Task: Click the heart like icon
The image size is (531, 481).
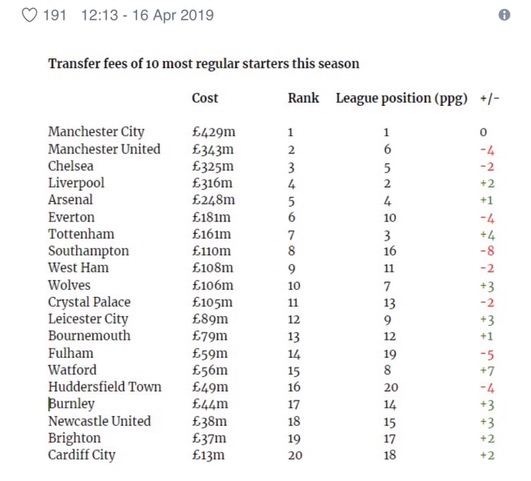Action: (x=29, y=15)
